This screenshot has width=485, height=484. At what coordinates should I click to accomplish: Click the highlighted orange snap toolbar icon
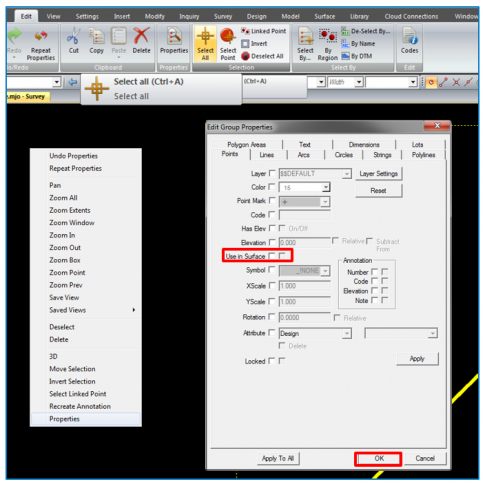[431, 82]
